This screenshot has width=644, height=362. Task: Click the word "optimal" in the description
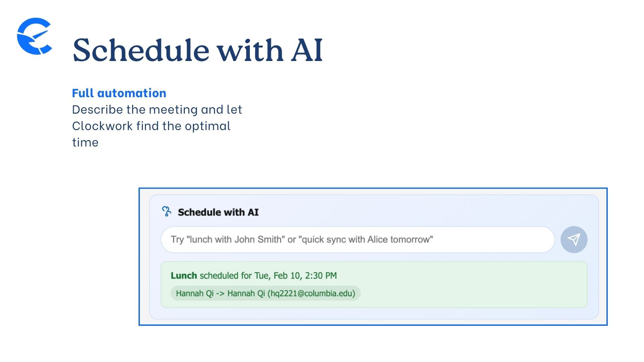coord(208,126)
